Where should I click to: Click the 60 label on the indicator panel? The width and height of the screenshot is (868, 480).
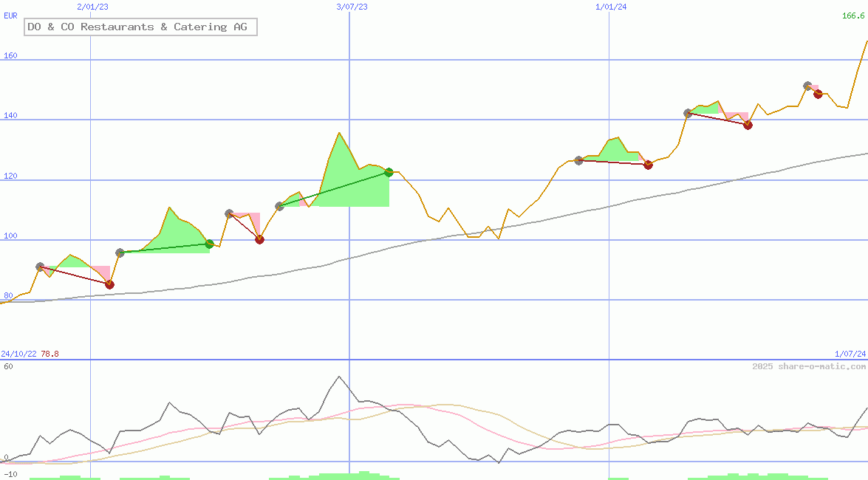[x=8, y=366]
